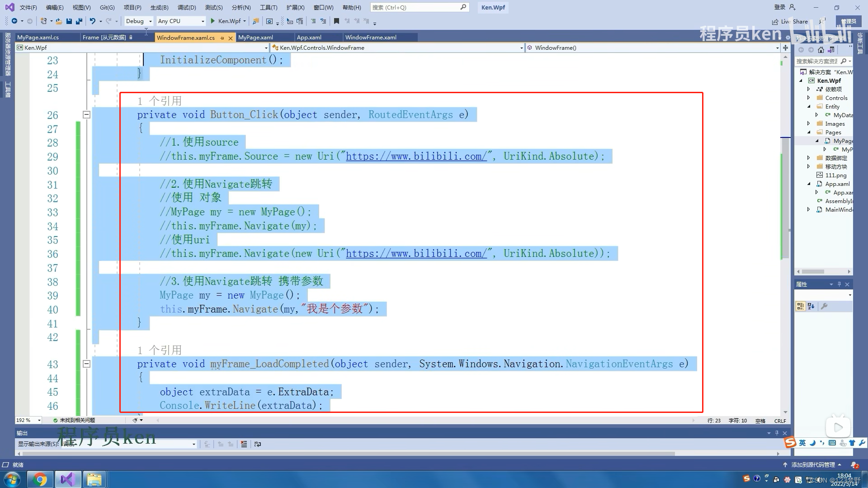Click the switch views icon in Solution Explorer

[x=831, y=50]
